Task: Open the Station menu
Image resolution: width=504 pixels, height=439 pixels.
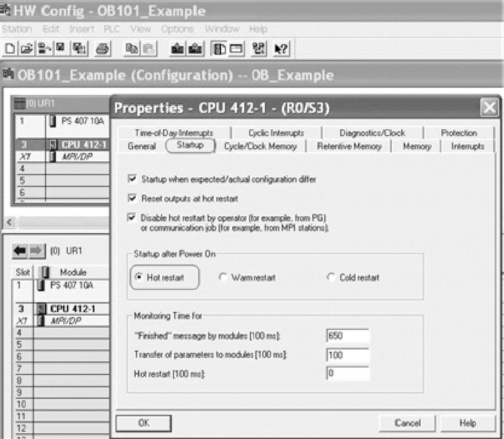Action: [17, 29]
